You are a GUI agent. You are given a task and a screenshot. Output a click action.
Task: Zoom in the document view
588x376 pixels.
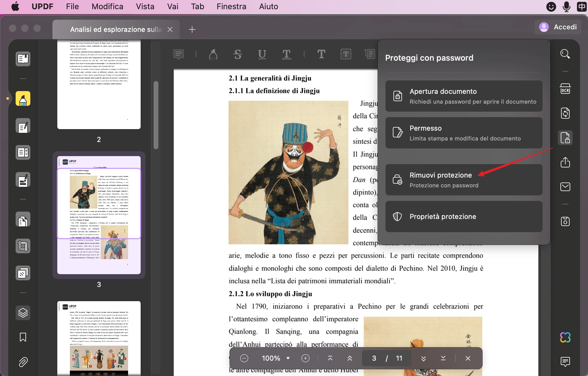305,358
